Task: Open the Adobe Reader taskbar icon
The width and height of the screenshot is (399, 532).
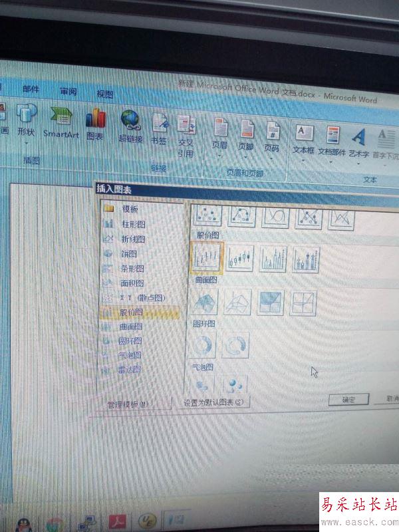Action: point(117,522)
